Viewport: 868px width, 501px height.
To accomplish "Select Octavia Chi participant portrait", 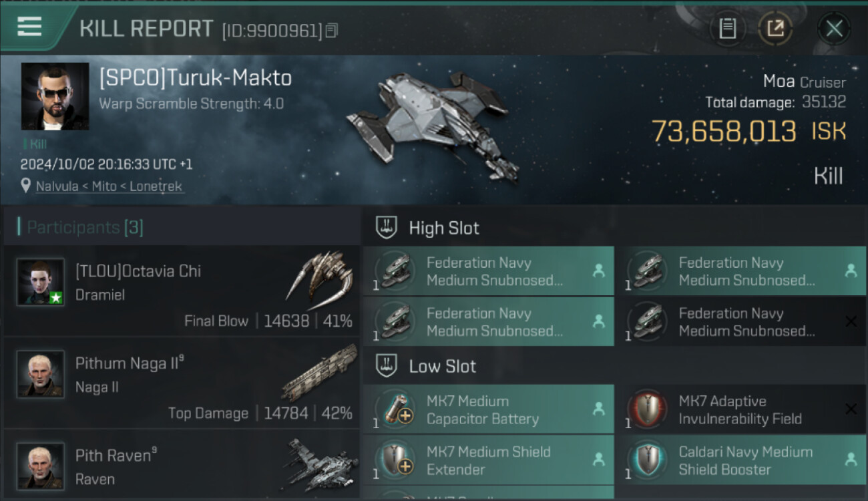I will point(41,282).
